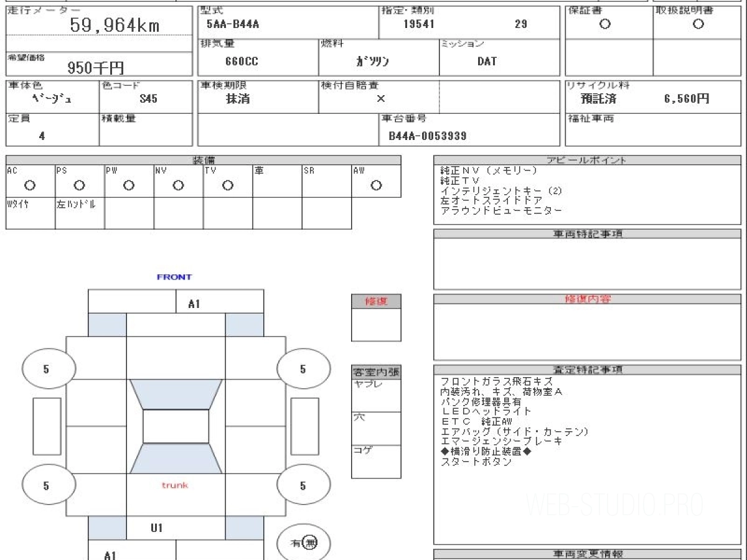The image size is (747, 560).
Task: Click inspection expiry 抹消
Action: (238, 99)
